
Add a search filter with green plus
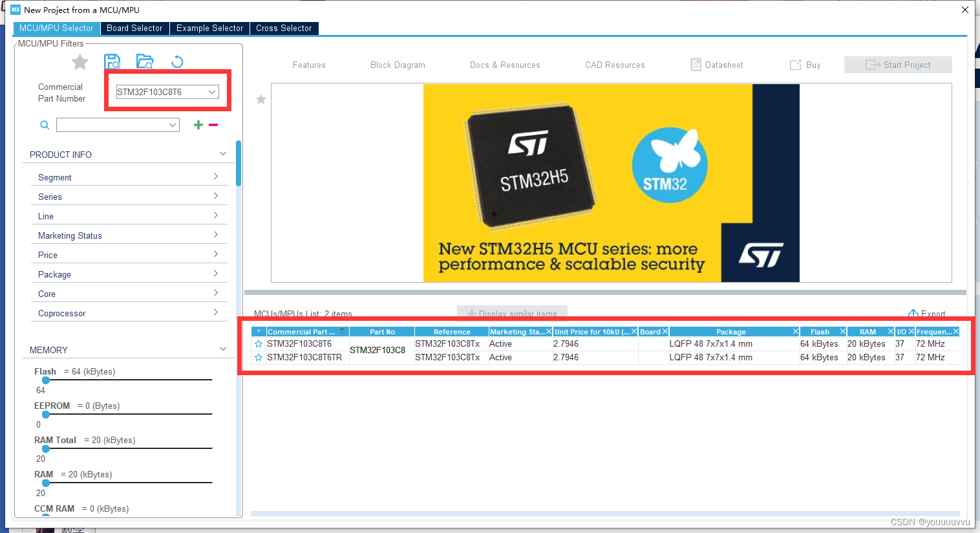click(198, 125)
